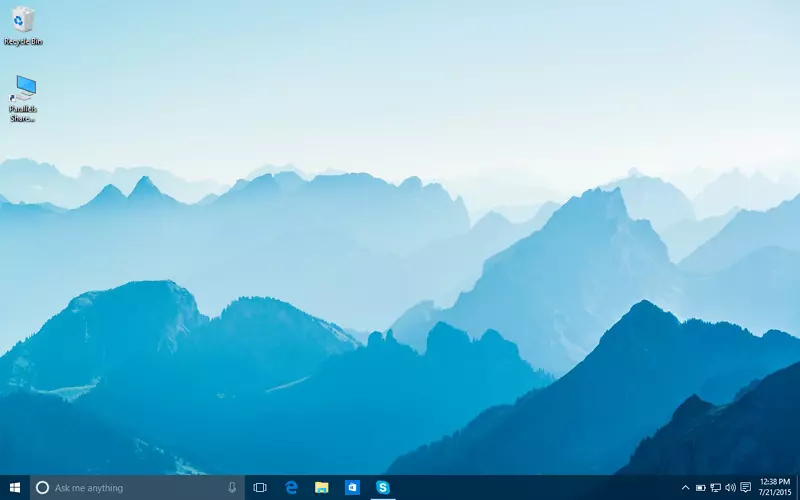
Task: Click the Show Desktop sliver beside the clock
Action: pyautogui.click(x=798, y=488)
